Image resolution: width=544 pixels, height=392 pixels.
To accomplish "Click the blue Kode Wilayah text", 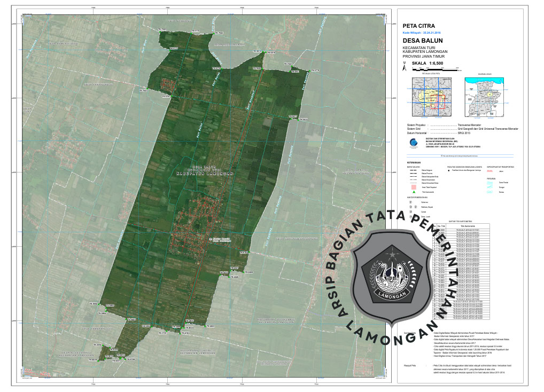I will point(422,33).
